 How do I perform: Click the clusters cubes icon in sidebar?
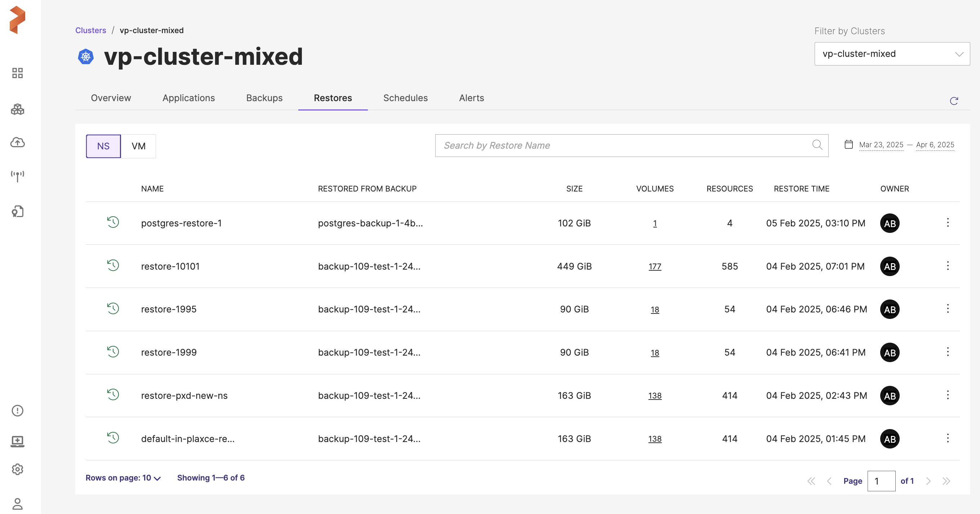click(18, 109)
